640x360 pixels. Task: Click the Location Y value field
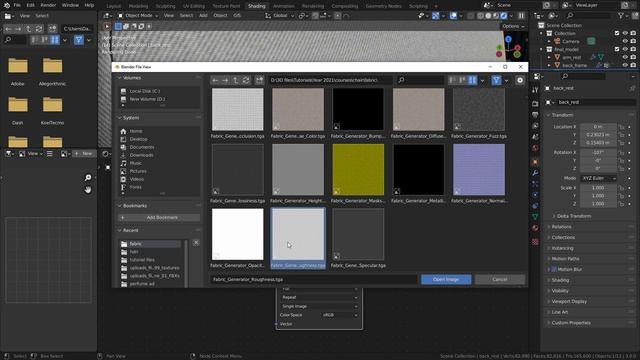598,135
